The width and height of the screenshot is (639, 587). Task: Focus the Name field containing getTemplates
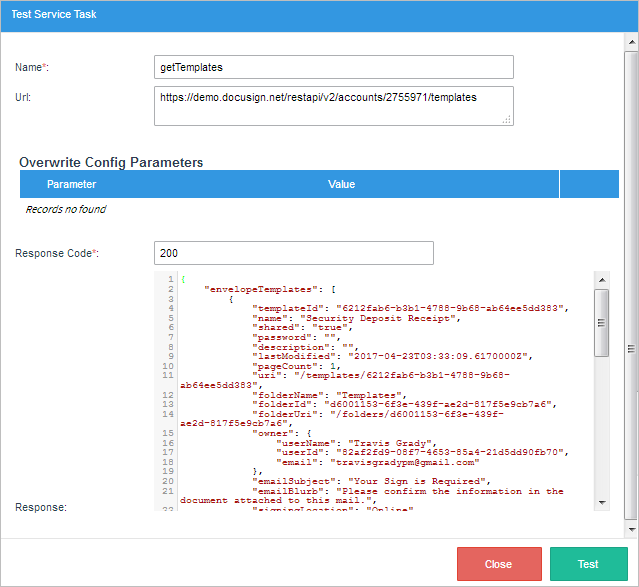click(x=333, y=67)
